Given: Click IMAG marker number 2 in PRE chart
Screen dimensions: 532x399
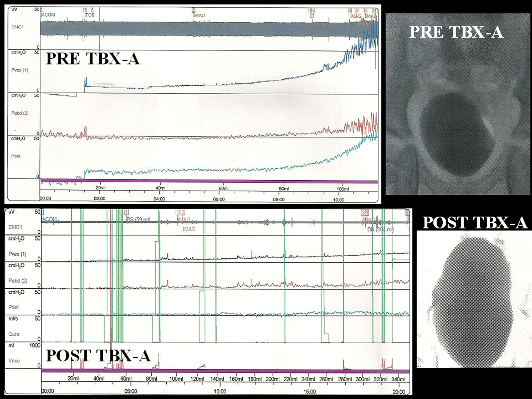Looking at the screenshot, I should [x=199, y=16].
